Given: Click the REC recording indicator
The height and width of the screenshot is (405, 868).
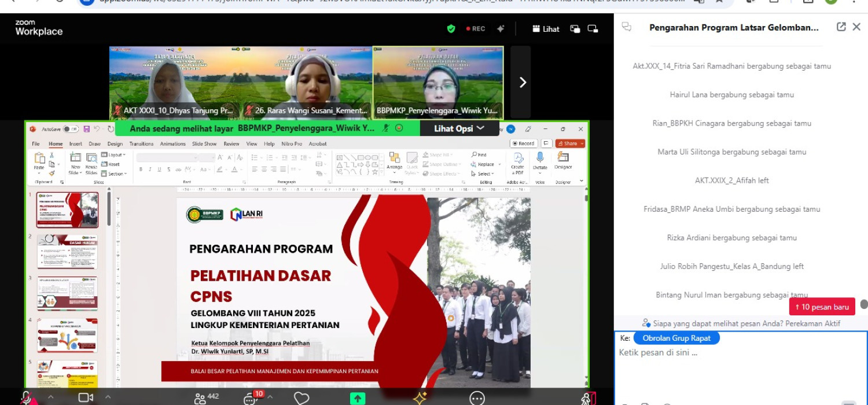Looking at the screenshot, I should click(476, 28).
